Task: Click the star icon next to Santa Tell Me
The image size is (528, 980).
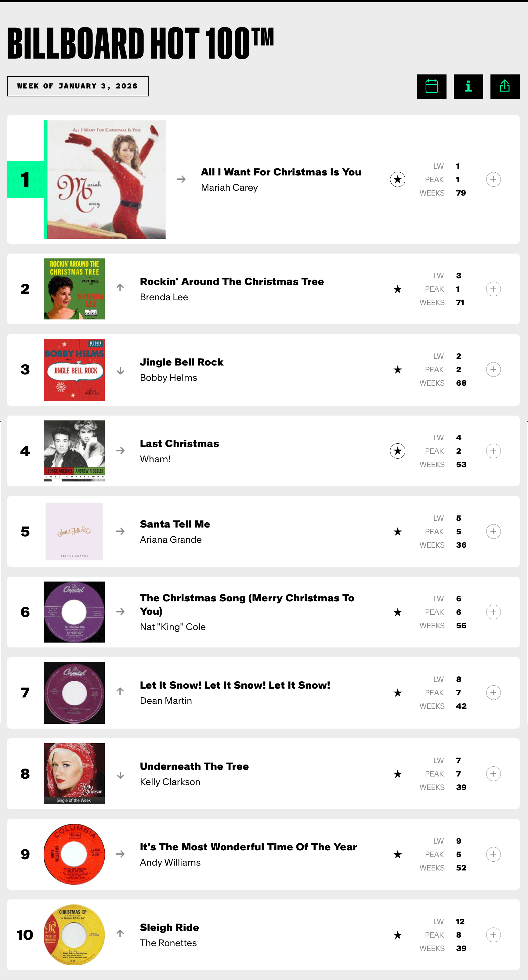Action: (397, 531)
